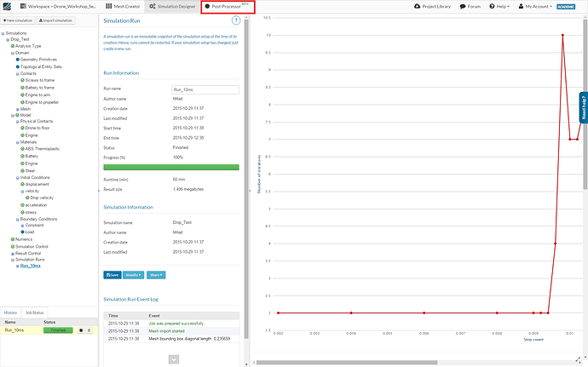The image size is (588, 367).
Task: Click the SimScale logo icon
Action: coord(7,6)
